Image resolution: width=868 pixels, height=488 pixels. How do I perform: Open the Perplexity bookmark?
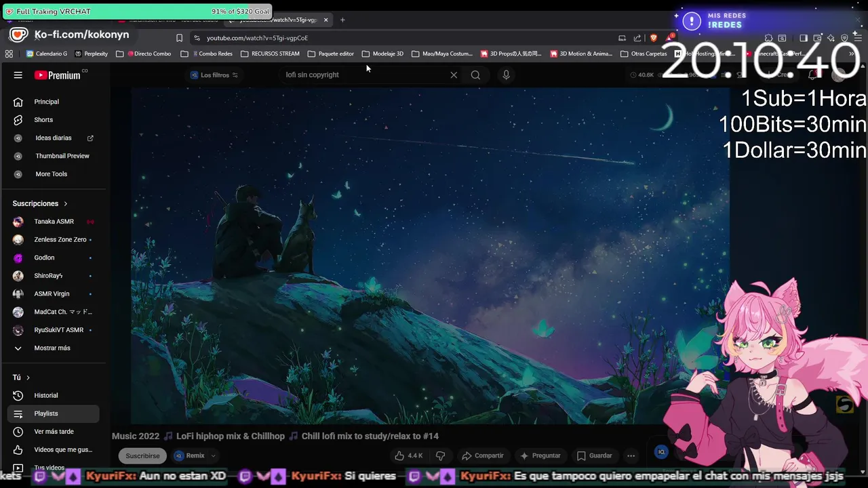(92, 54)
